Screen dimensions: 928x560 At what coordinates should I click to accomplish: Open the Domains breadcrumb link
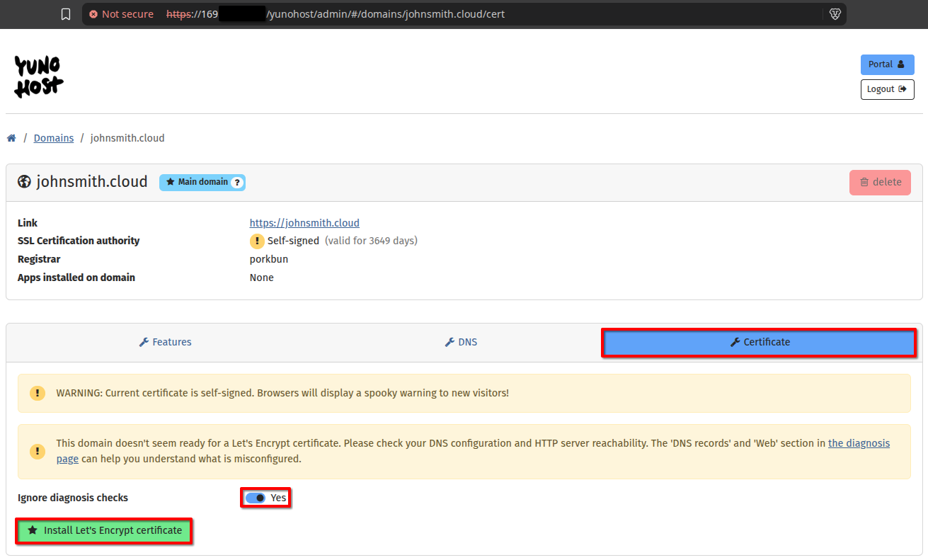[54, 138]
